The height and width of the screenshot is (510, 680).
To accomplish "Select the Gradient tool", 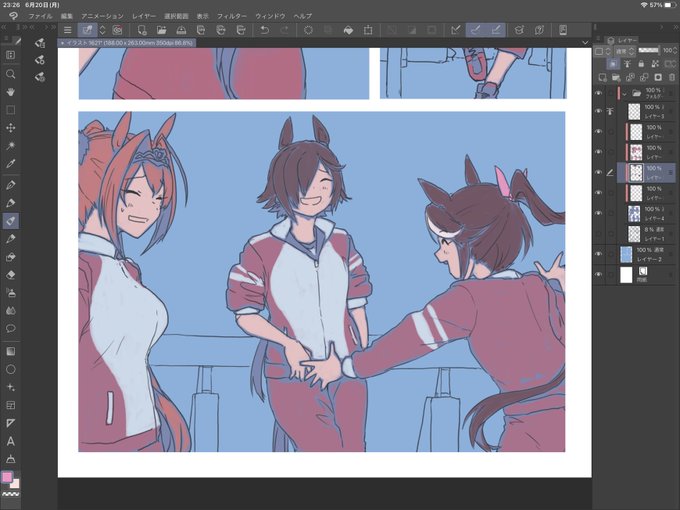I will coord(10,351).
